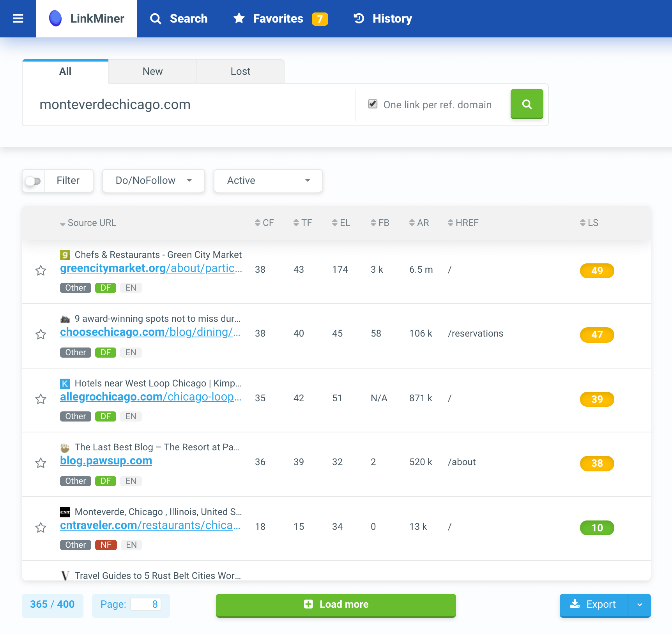Click the Favorites count badge 7
The height and width of the screenshot is (635, 672).
click(x=320, y=19)
